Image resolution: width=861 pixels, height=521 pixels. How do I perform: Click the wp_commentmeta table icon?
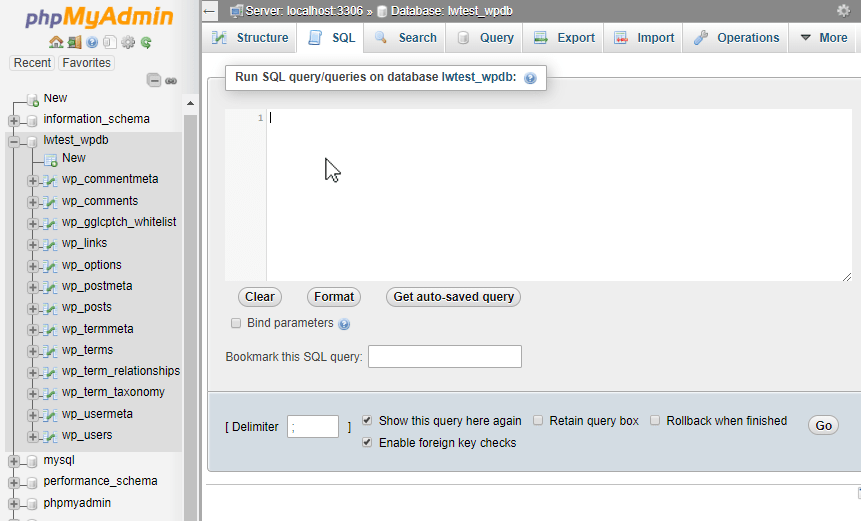50,180
